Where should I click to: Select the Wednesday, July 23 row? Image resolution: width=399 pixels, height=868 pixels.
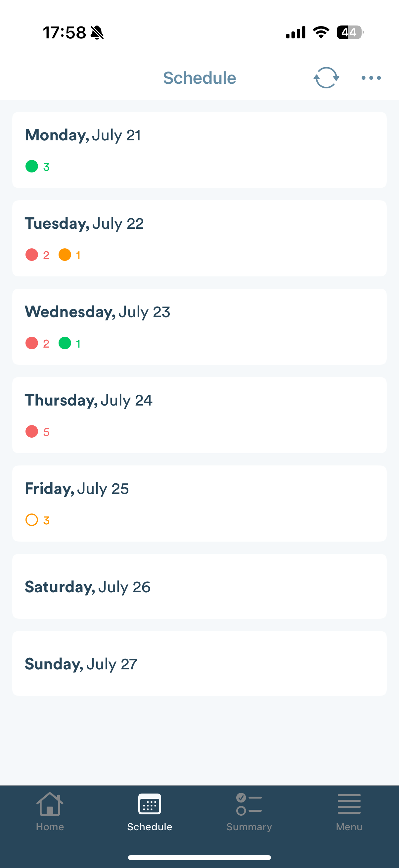click(199, 326)
